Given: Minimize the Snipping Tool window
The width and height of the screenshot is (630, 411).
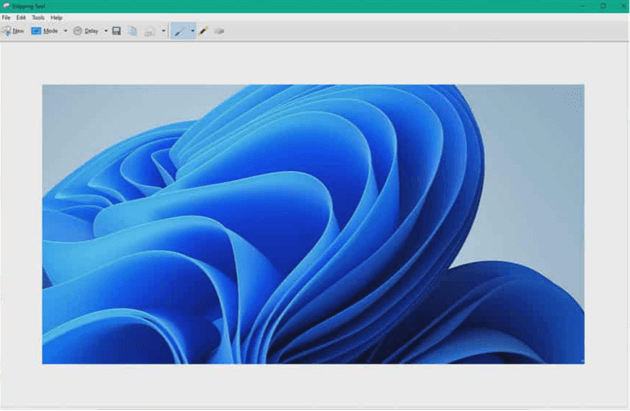Looking at the screenshot, I should [x=583, y=6].
